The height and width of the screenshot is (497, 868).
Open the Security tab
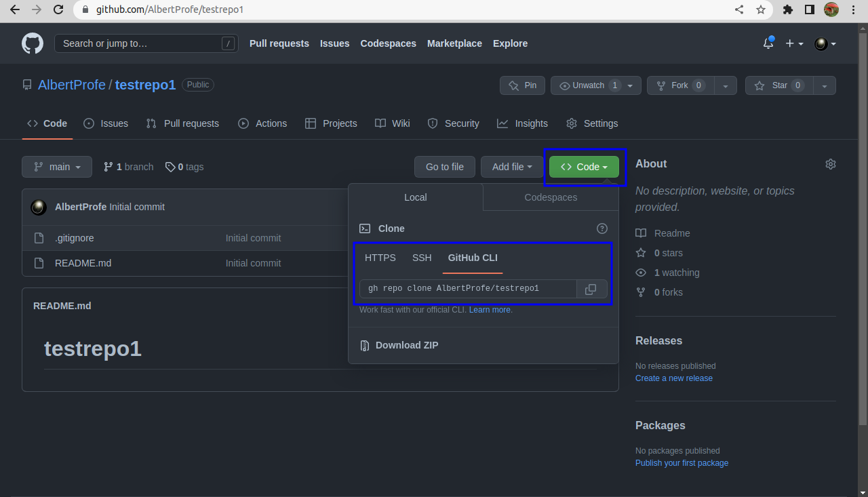pyautogui.click(x=453, y=123)
